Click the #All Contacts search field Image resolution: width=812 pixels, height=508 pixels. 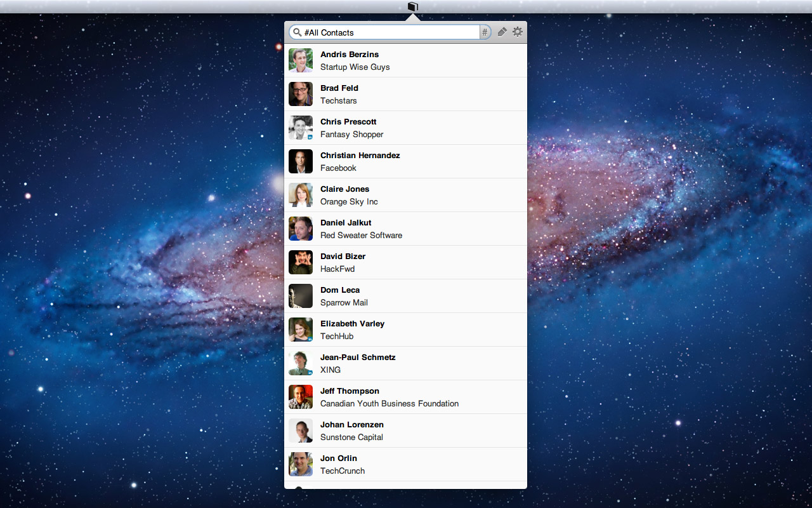click(x=390, y=32)
